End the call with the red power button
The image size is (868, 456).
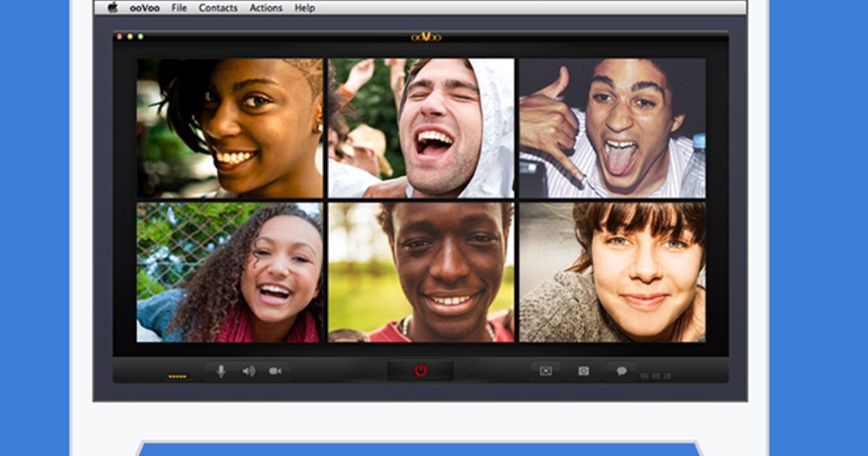(x=420, y=371)
